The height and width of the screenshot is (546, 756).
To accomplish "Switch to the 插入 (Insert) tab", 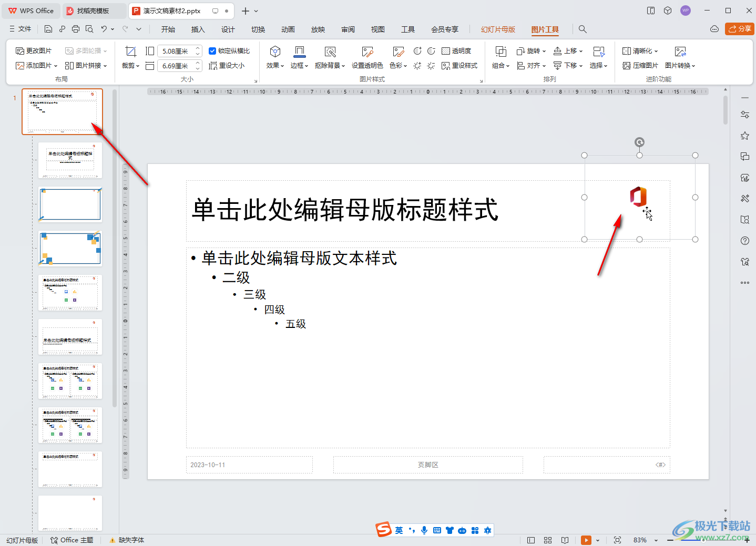I will [x=198, y=29].
